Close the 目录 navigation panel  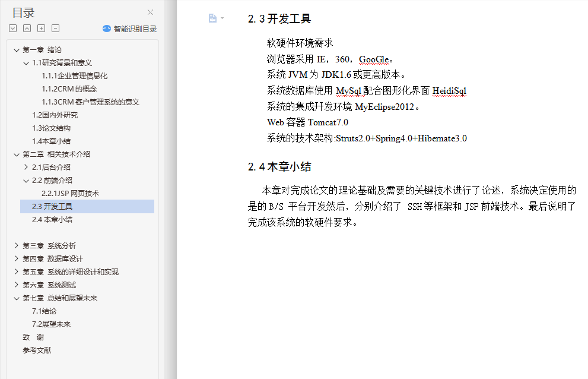(x=150, y=12)
